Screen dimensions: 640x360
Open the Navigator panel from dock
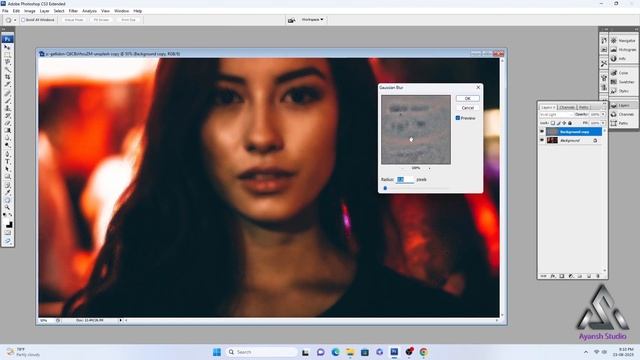[623, 41]
